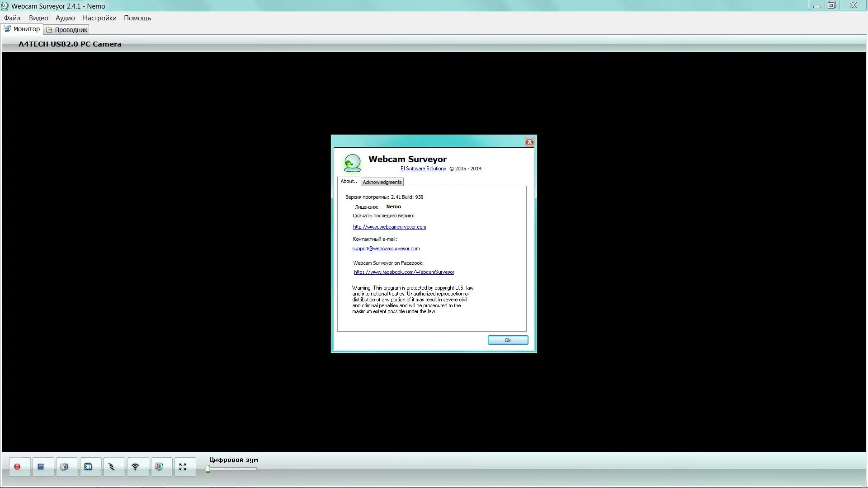Click the Wi-Fi broadcast streaming icon

tap(135, 467)
